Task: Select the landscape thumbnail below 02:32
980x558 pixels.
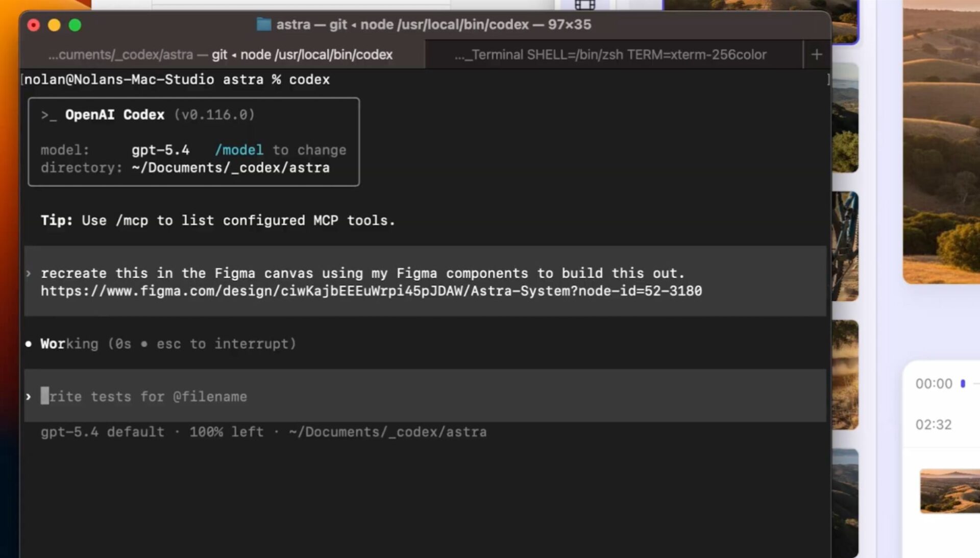Action: (x=948, y=491)
